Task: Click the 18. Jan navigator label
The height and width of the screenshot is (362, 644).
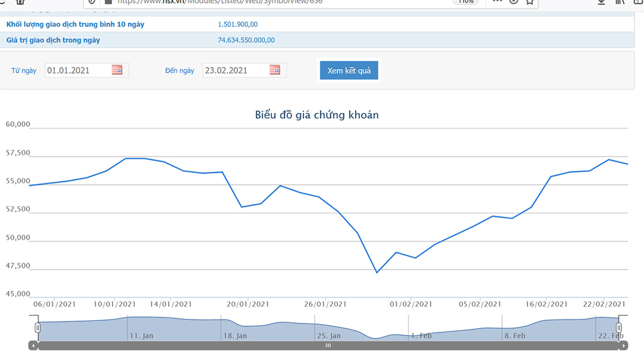Action: [235, 336]
